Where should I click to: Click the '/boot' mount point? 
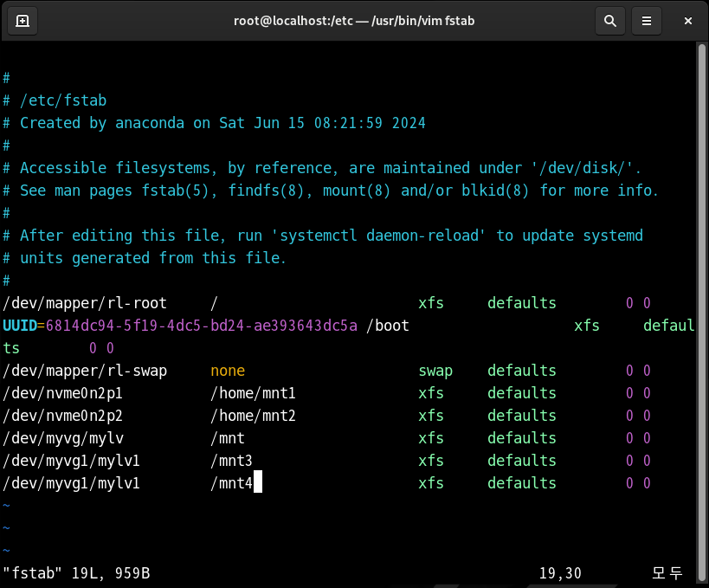pyautogui.click(x=388, y=326)
